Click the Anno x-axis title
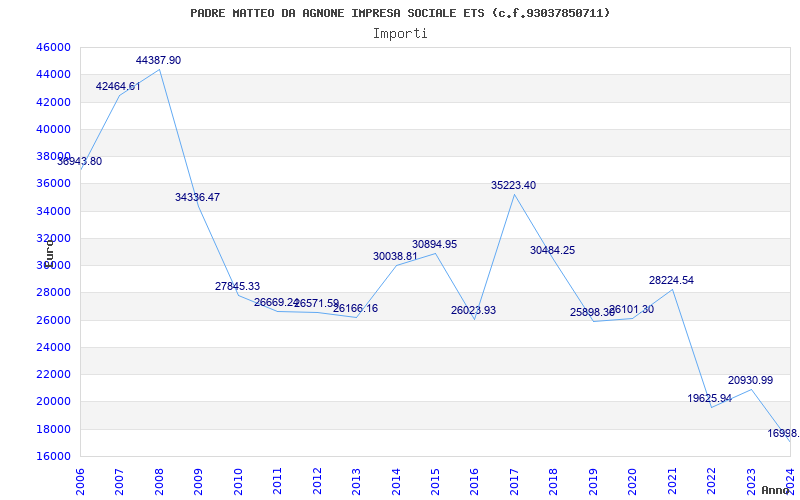Viewport: 800px width, 500px height. 776,490
